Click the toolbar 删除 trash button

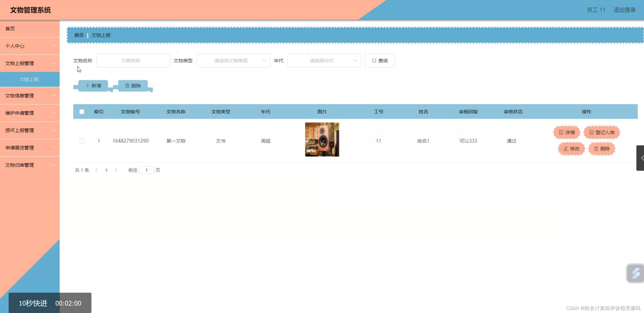coord(133,86)
